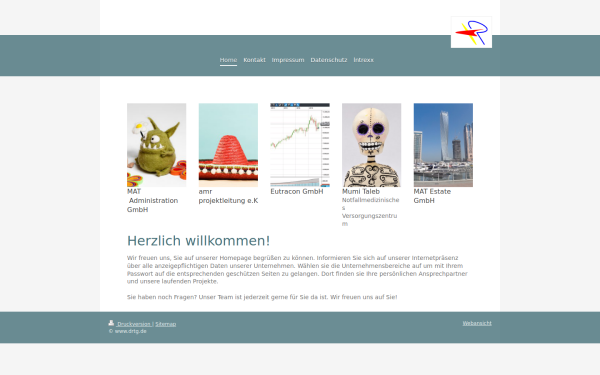Select the Intrexx navigation item
This screenshot has height=375, width=600.
click(x=364, y=60)
